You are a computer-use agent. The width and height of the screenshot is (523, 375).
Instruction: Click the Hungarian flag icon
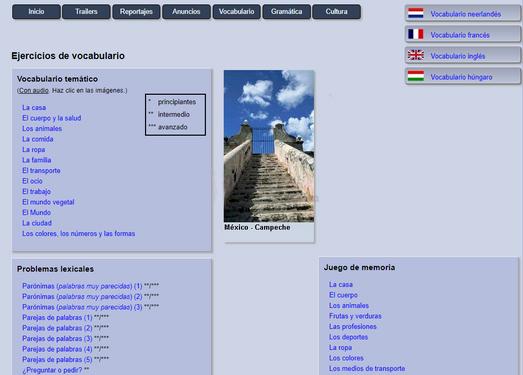click(x=416, y=76)
